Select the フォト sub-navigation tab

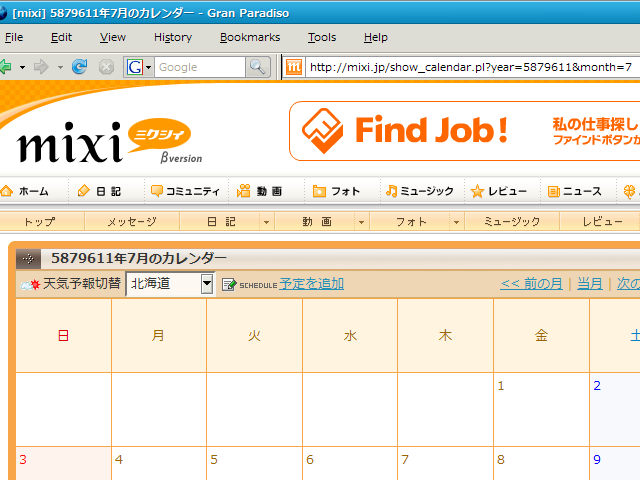pyautogui.click(x=410, y=221)
